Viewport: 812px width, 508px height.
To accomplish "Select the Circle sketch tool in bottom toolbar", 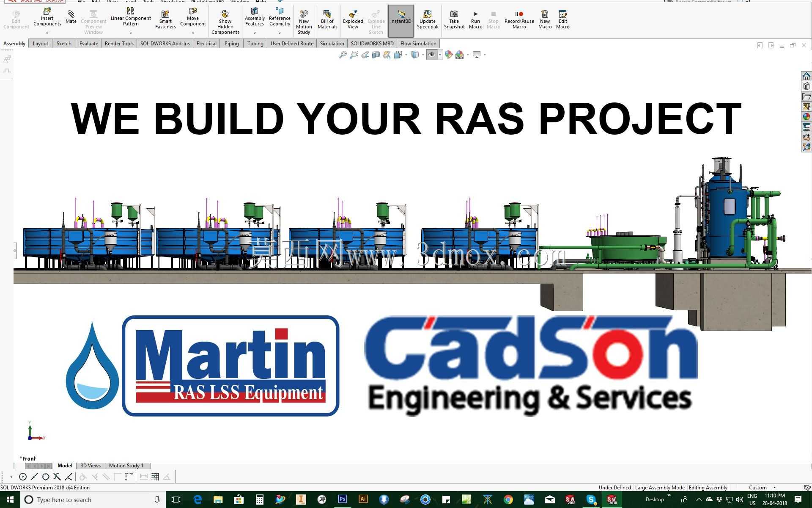I will (23, 477).
